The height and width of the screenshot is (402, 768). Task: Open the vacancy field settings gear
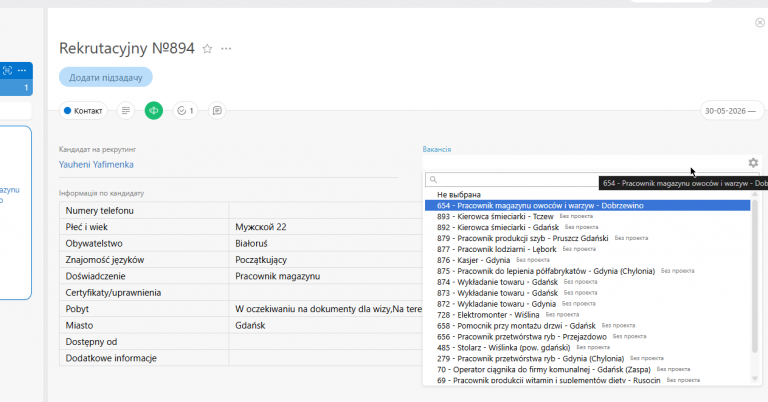point(753,163)
